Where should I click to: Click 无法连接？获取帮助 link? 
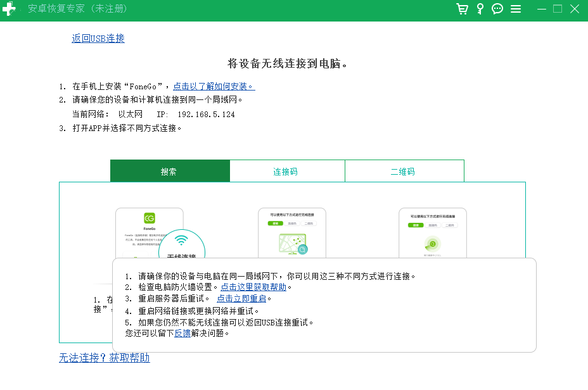click(105, 358)
